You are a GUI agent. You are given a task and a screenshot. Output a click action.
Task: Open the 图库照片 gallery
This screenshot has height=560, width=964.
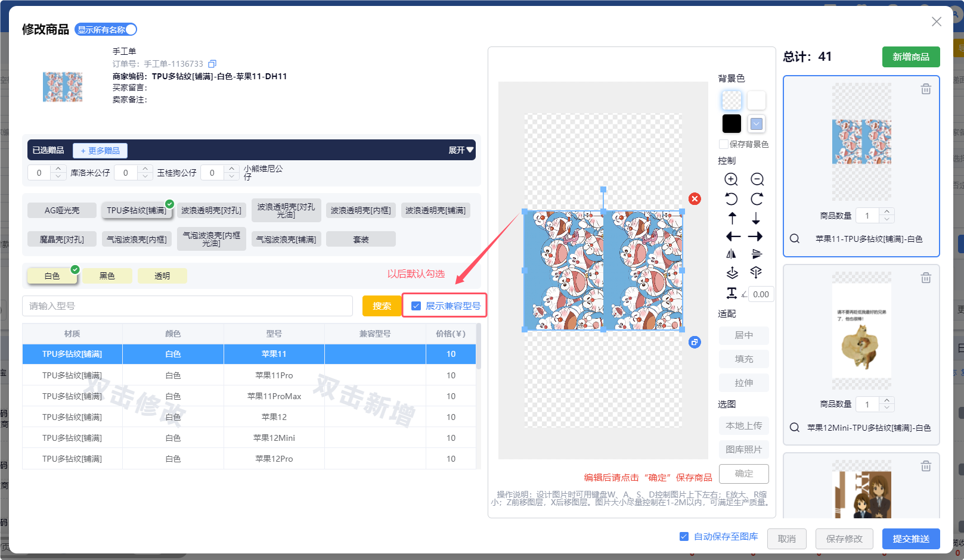tap(744, 450)
